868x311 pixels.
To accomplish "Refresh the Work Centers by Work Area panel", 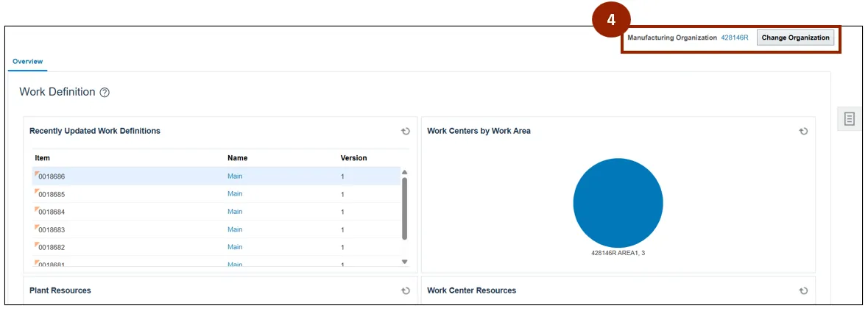I will [803, 132].
